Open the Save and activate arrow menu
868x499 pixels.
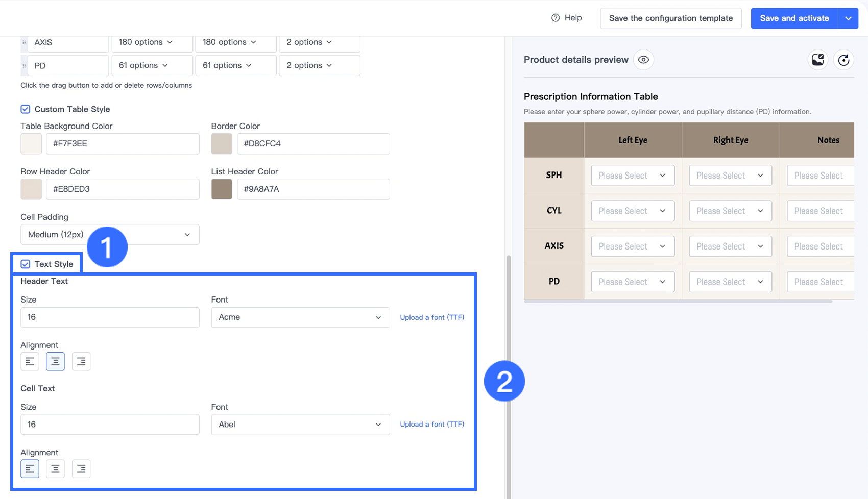(x=848, y=18)
